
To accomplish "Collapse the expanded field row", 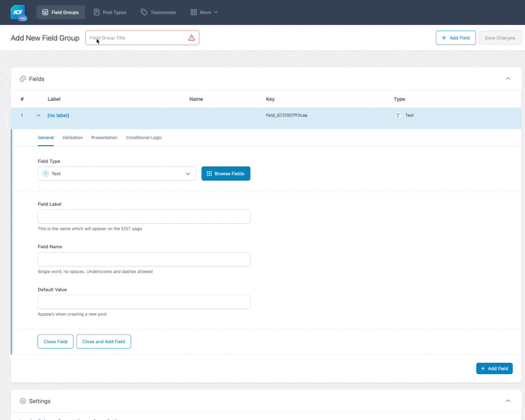I will click(x=37, y=115).
